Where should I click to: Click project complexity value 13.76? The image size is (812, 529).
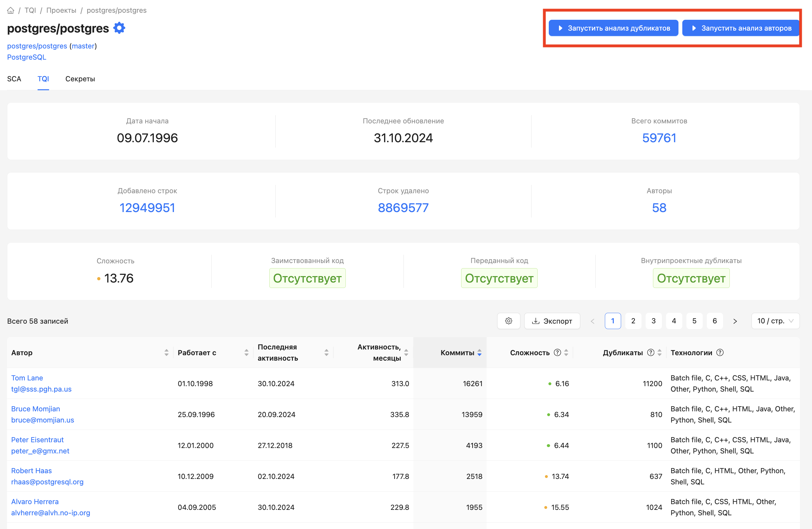(119, 278)
